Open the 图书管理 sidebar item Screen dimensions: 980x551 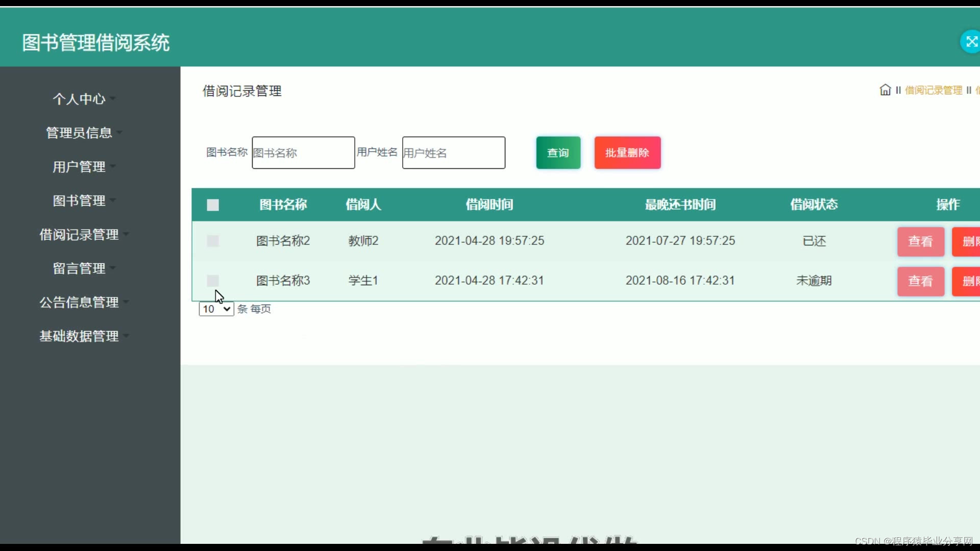tap(80, 201)
